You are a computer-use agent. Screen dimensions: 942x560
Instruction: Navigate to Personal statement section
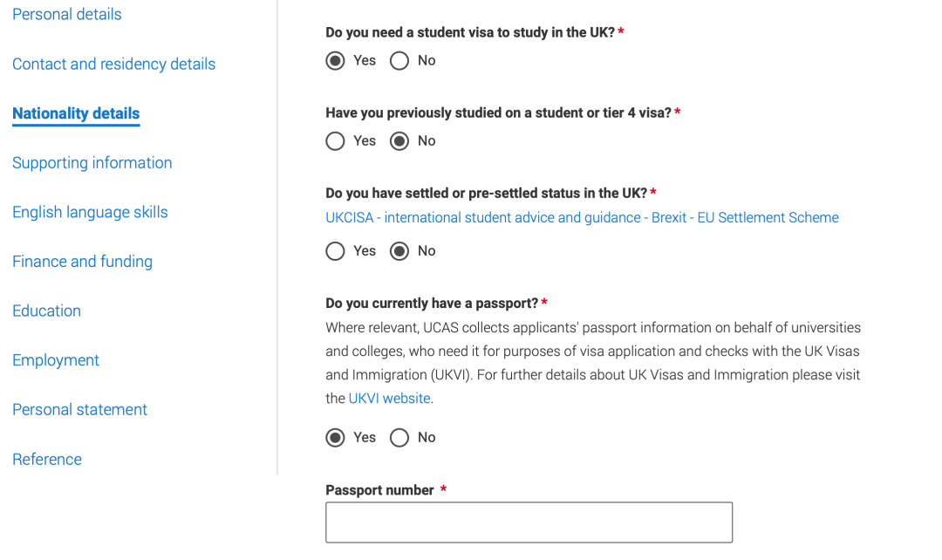pyautogui.click(x=79, y=410)
